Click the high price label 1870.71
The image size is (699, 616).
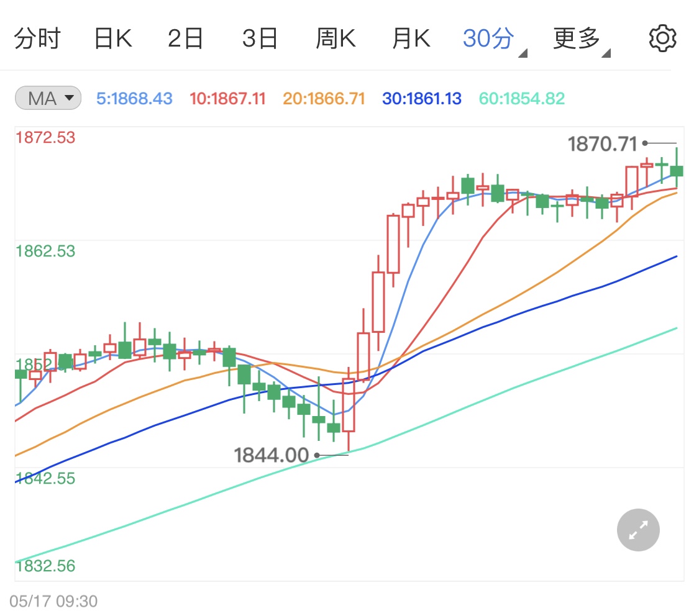602,144
